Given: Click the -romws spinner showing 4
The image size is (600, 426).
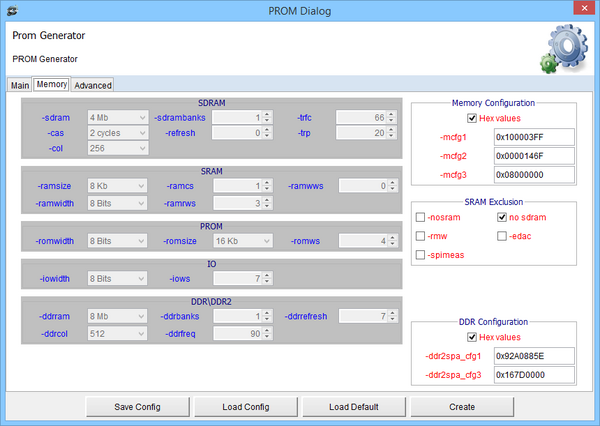Looking at the screenshot, I should tap(368, 241).
